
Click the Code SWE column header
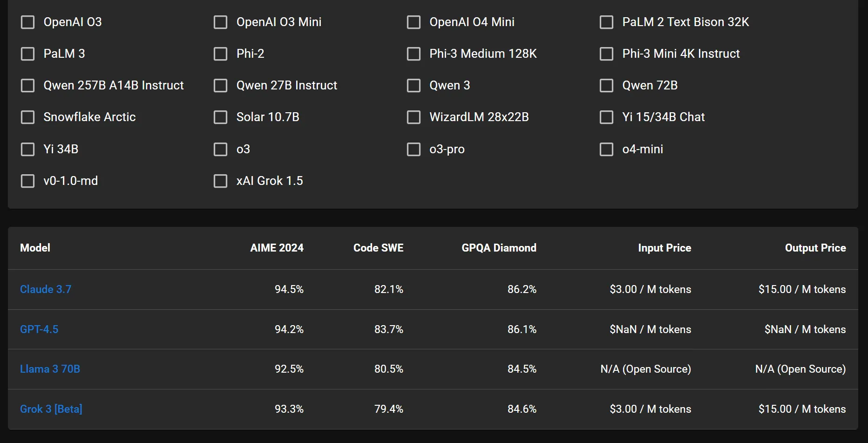point(378,248)
